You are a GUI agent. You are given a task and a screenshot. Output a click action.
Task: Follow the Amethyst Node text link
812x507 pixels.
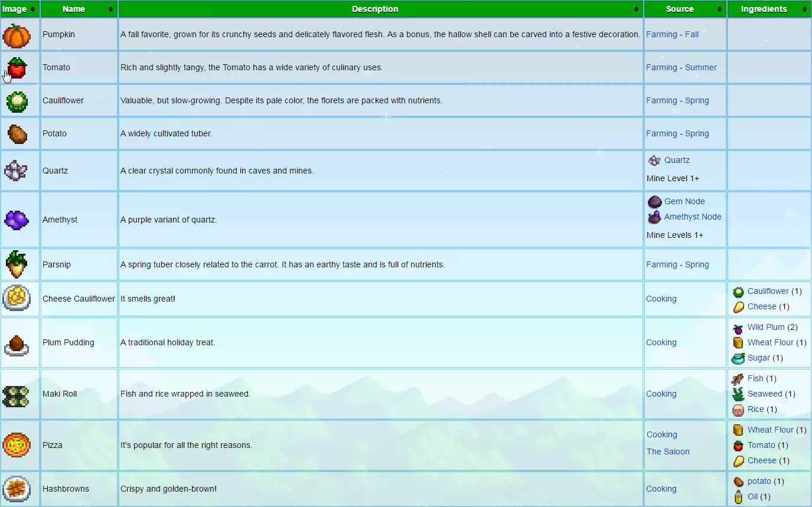693,217
